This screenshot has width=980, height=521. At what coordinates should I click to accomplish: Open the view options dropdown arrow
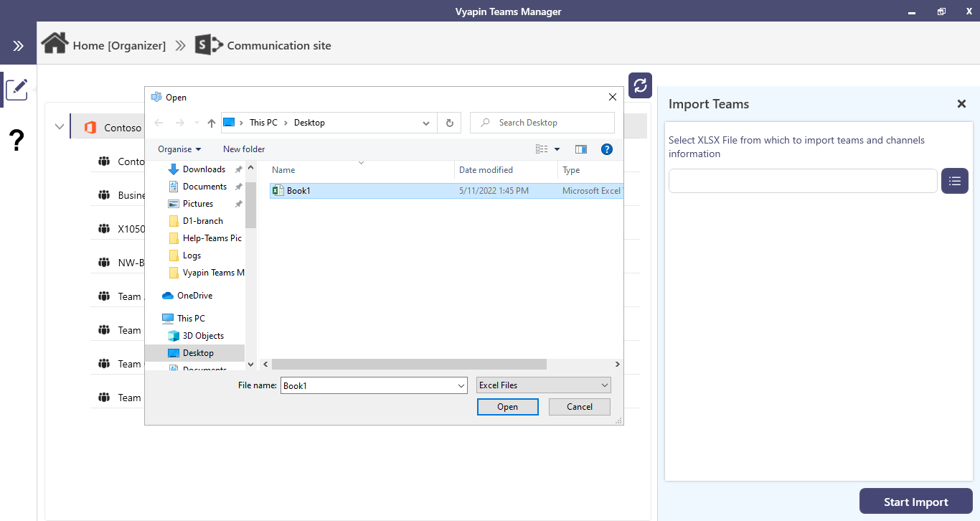point(557,149)
